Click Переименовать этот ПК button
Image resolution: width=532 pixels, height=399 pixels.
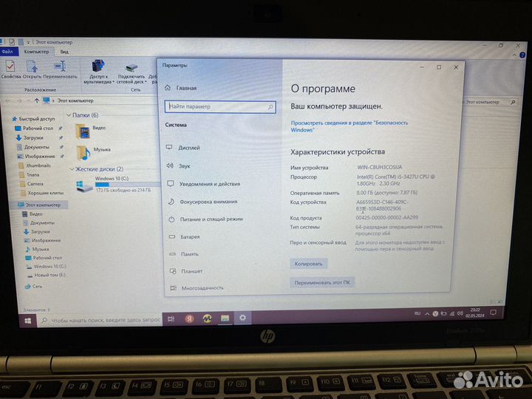[322, 282]
